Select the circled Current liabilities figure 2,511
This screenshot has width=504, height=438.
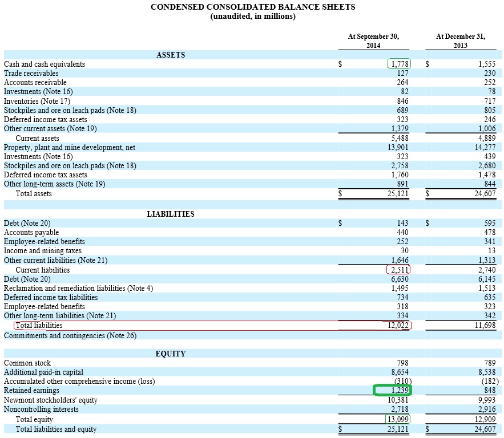400,269
